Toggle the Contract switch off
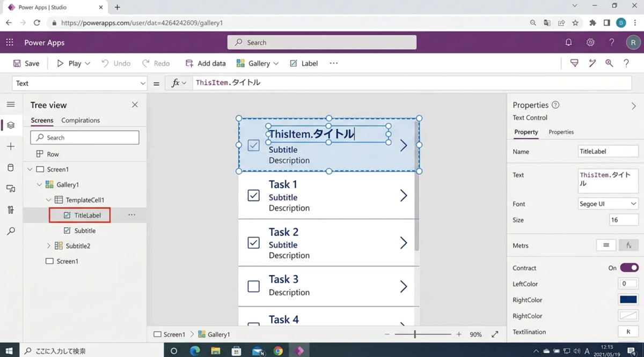The width and height of the screenshot is (644, 357). [629, 268]
